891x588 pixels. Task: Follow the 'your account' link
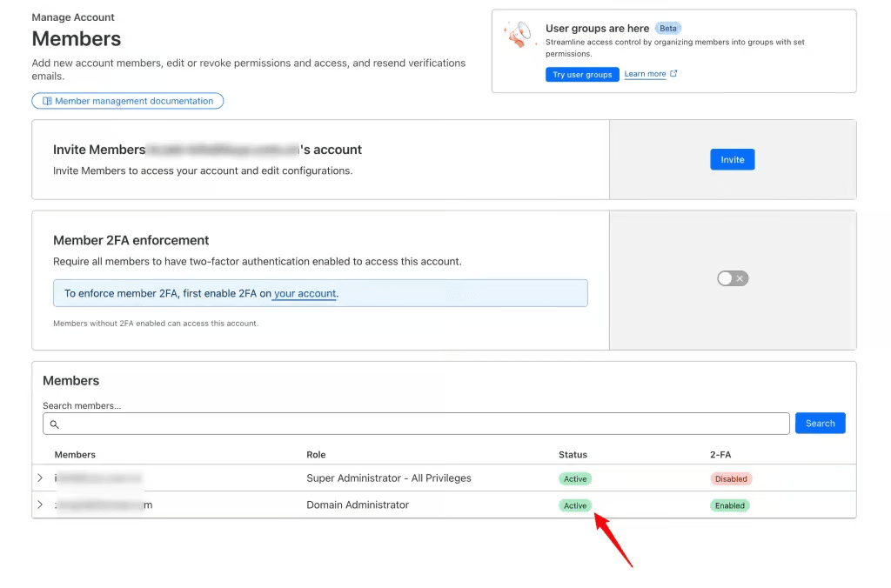coord(305,293)
